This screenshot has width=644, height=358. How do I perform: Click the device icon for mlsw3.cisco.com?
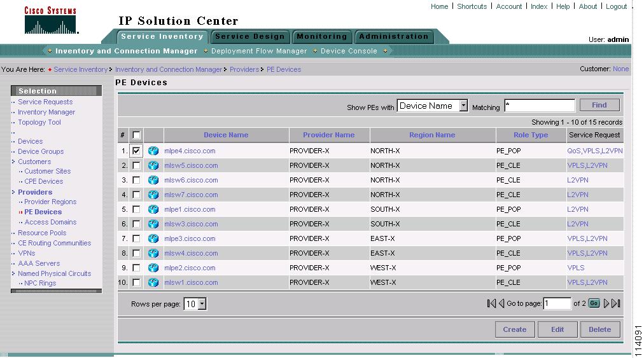[153, 224]
